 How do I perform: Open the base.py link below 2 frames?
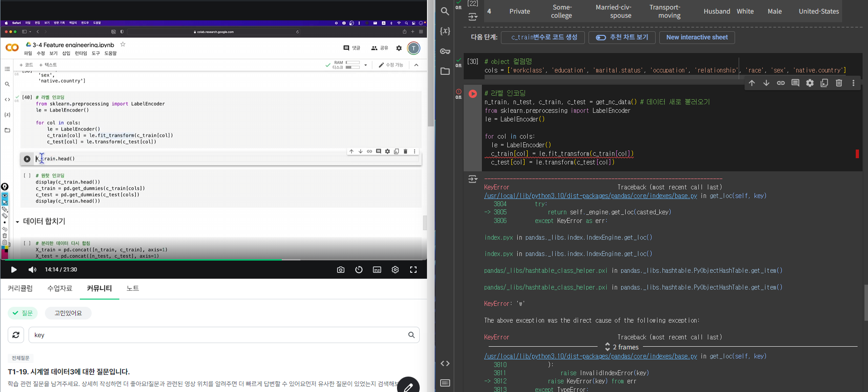590,356
